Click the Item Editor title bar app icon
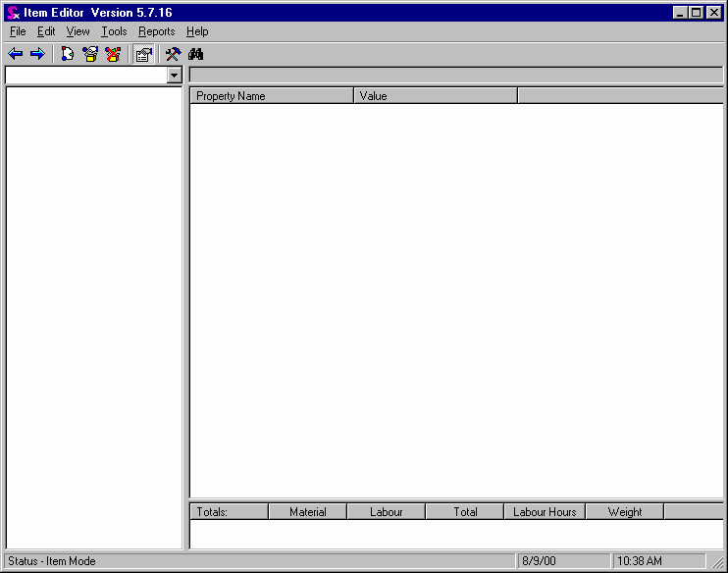Screen dimensions: 728x573 (x=13, y=13)
